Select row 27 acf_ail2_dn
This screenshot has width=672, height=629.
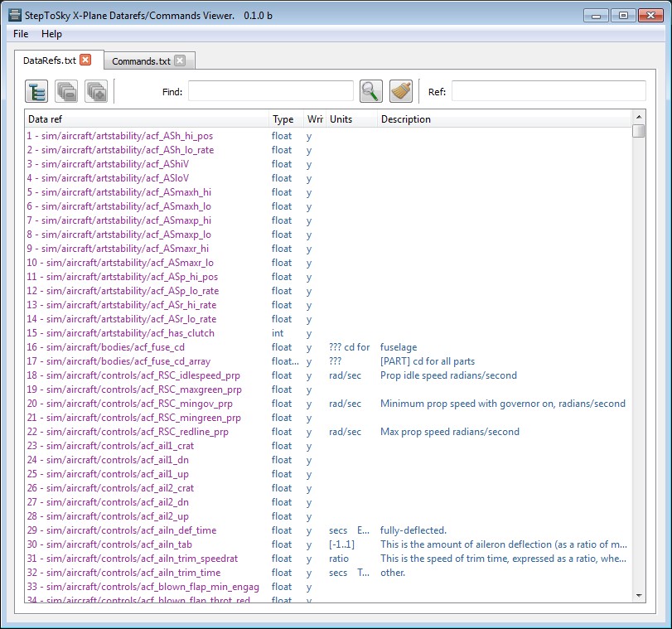[x=328, y=502]
